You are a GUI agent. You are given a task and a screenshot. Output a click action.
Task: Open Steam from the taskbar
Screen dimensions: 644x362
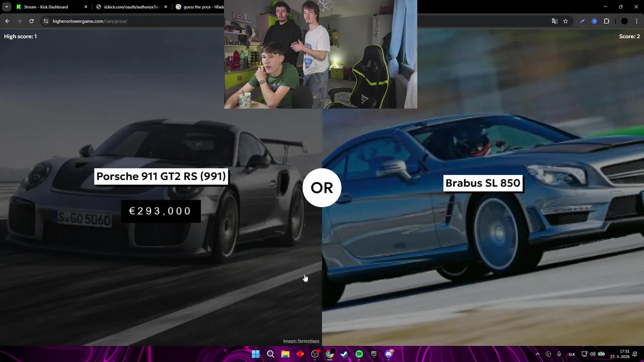click(344, 354)
